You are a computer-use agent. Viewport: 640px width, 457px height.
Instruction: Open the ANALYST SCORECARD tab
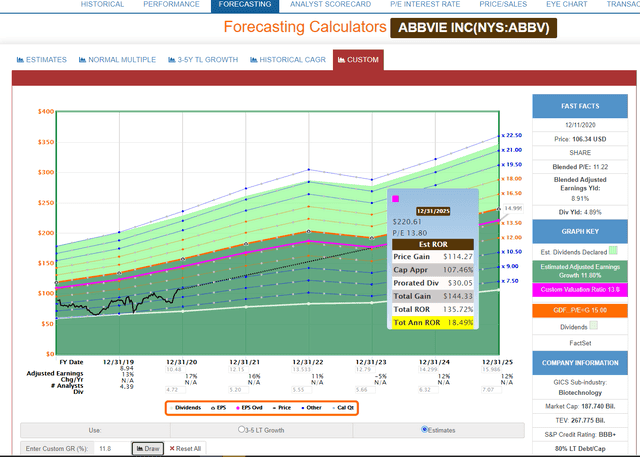pos(330,4)
